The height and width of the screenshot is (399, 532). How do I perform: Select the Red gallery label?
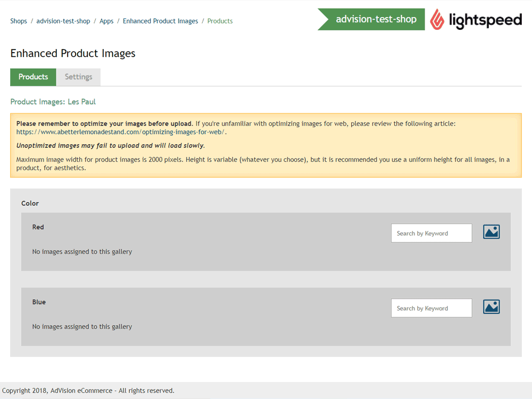(38, 227)
